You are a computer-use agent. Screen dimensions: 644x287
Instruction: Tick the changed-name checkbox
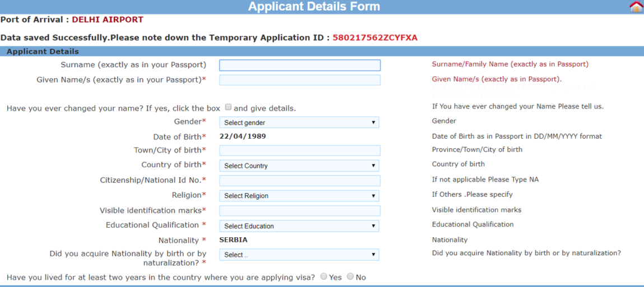(x=228, y=107)
